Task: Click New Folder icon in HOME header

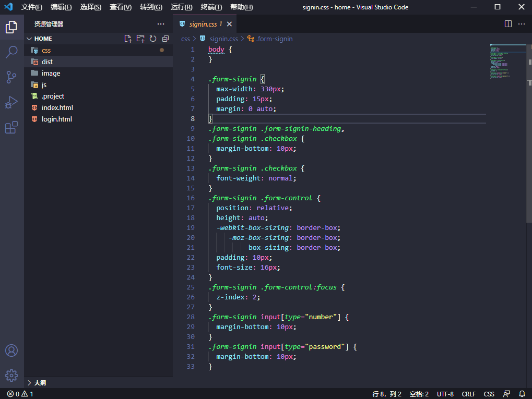Action: [140, 39]
